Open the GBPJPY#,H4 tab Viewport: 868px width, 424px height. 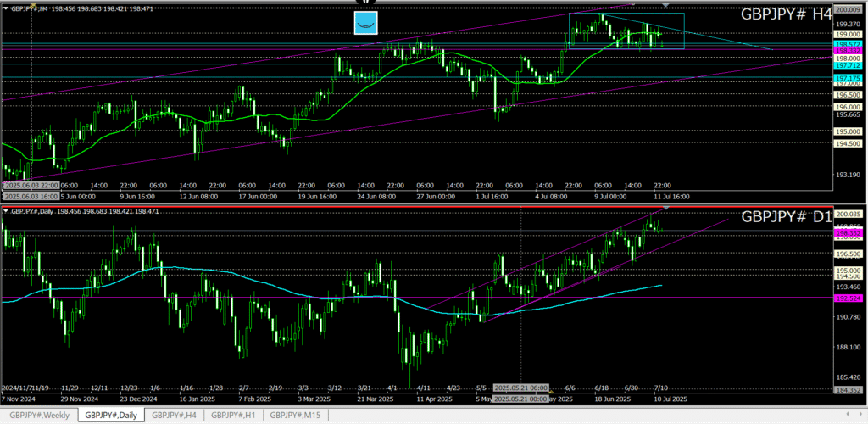coord(174,416)
